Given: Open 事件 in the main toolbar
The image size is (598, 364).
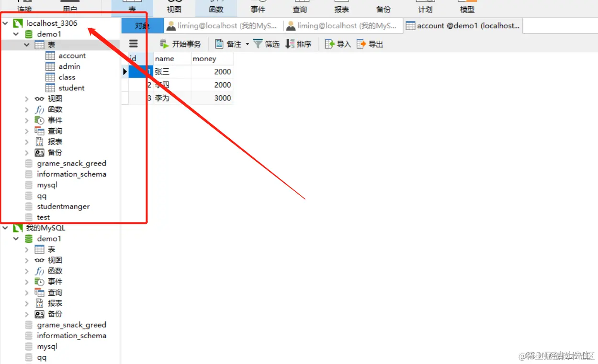Looking at the screenshot, I should click(x=258, y=7).
